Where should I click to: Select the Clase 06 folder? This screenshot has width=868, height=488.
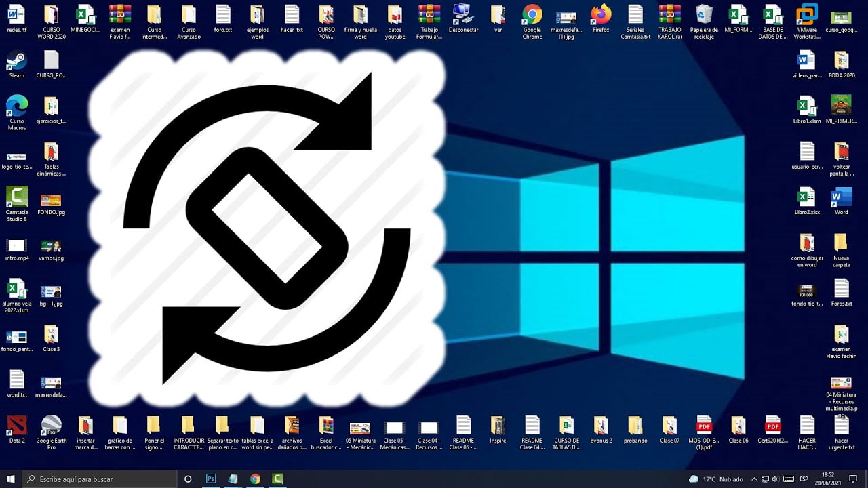(x=738, y=428)
